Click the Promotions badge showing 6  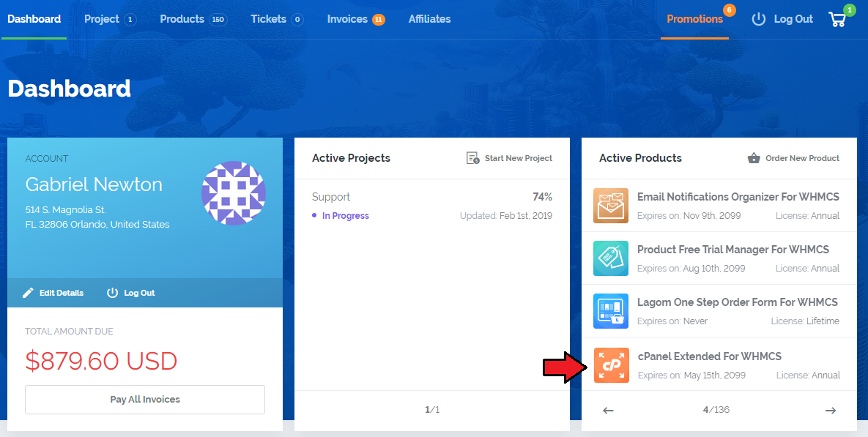[729, 10]
